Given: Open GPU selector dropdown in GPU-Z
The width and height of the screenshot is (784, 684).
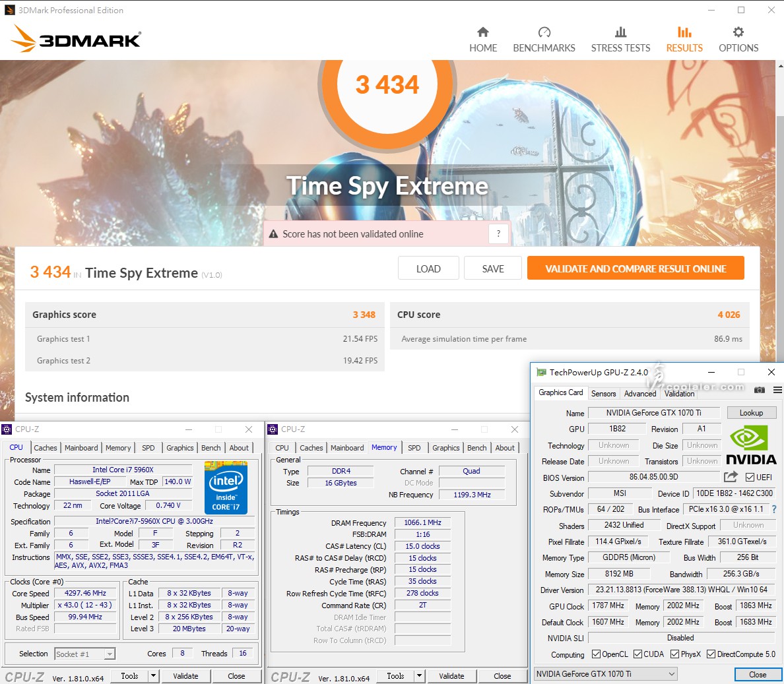Looking at the screenshot, I should pos(606,674).
